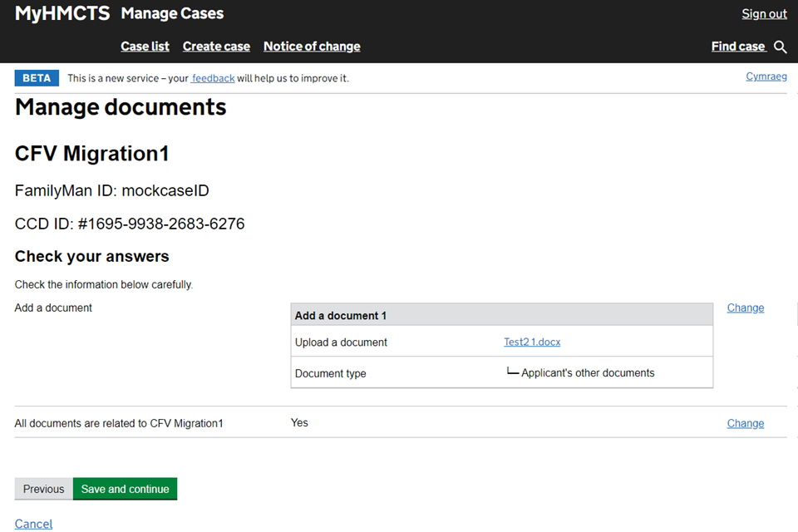Click the Find case link
The width and height of the screenshot is (798, 532).
[x=737, y=47]
